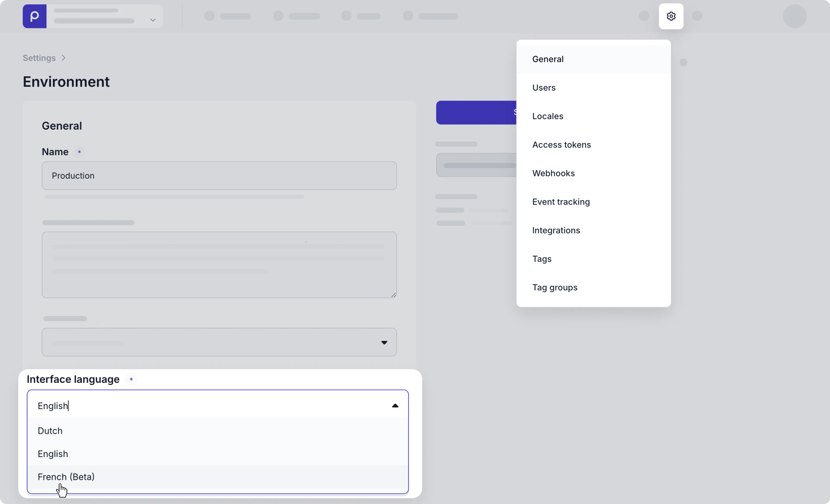Select French (Beta) as interface language

point(66,477)
